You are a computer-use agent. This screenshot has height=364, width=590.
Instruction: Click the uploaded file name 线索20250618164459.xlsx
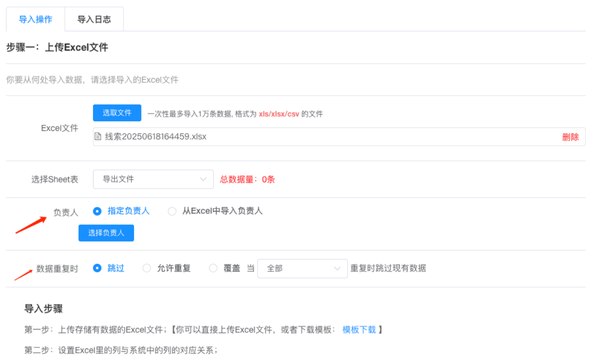[x=156, y=136]
